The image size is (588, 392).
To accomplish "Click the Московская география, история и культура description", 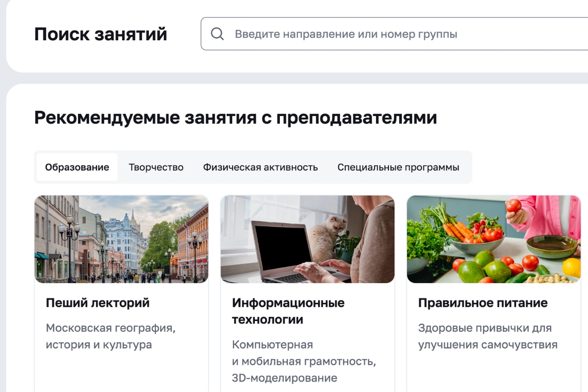I will point(110,336).
